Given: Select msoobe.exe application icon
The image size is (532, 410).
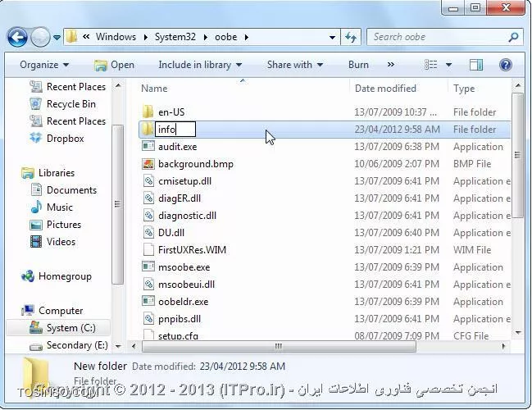Looking at the screenshot, I should tap(148, 267).
